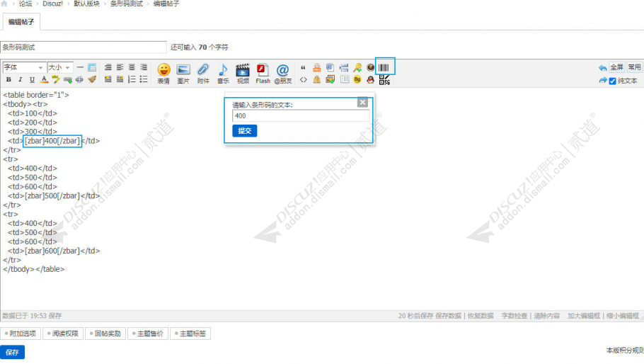Insert horizontal rule line
Image resolution: width=644 pixels, height=364 pixels.
80,67
